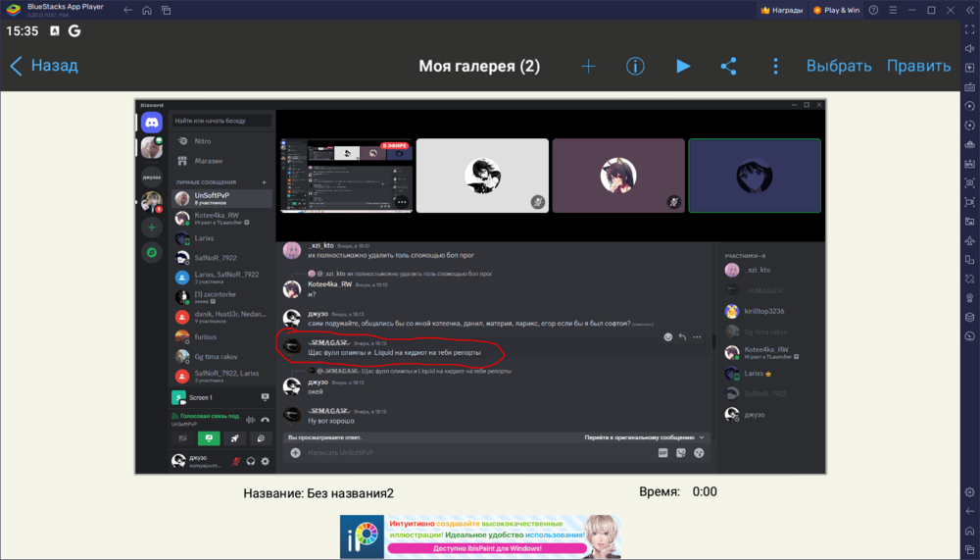The width and height of the screenshot is (980, 560).
Task: Open BlueStacks media folder icon in sidebar
Action: click(x=969, y=221)
